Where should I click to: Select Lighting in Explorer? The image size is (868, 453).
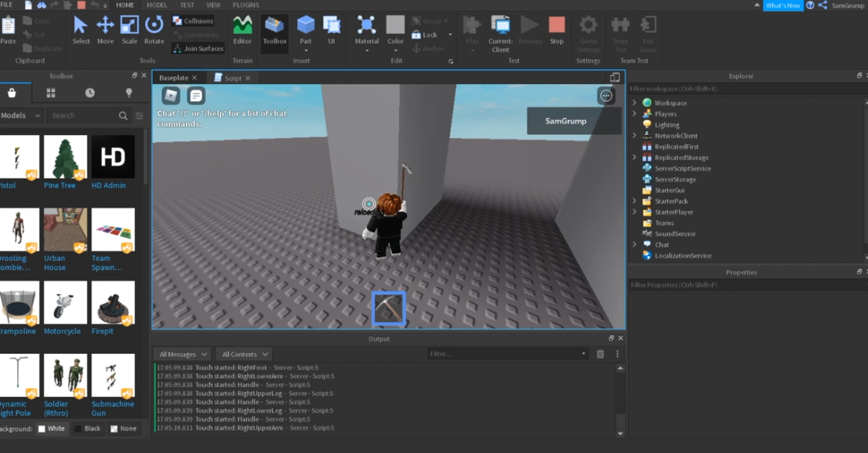[666, 125]
